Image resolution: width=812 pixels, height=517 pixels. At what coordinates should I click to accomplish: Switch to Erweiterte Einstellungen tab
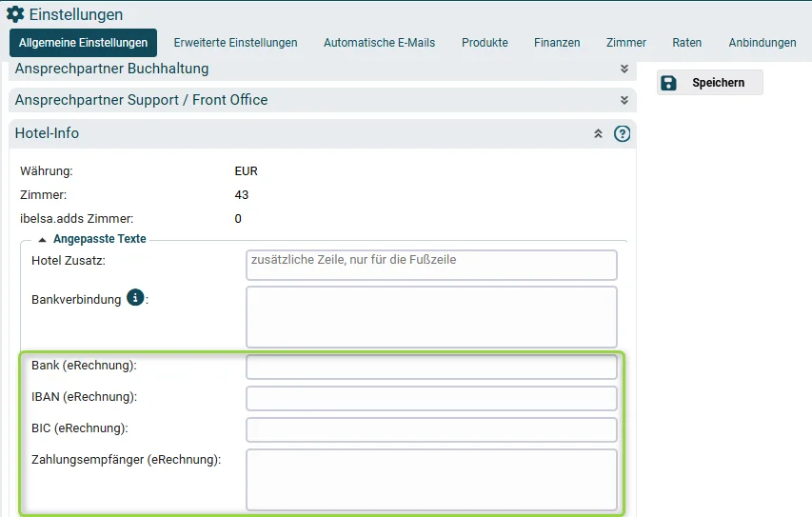point(236,43)
